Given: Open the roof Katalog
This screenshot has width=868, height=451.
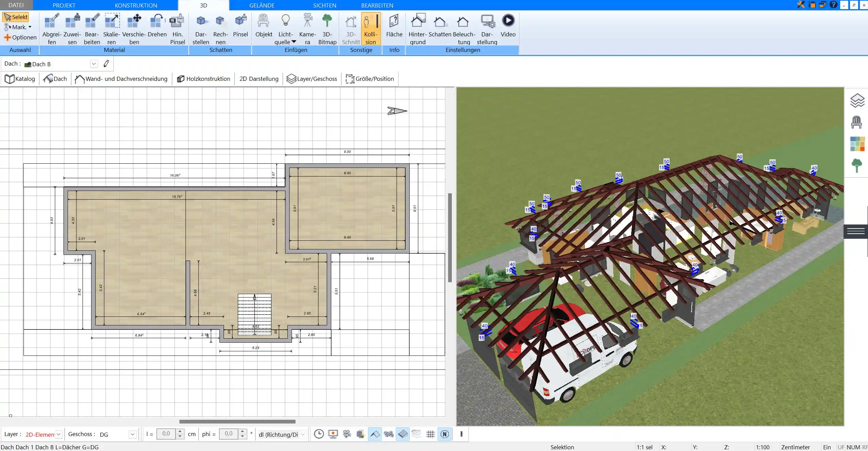Looking at the screenshot, I should tap(20, 79).
